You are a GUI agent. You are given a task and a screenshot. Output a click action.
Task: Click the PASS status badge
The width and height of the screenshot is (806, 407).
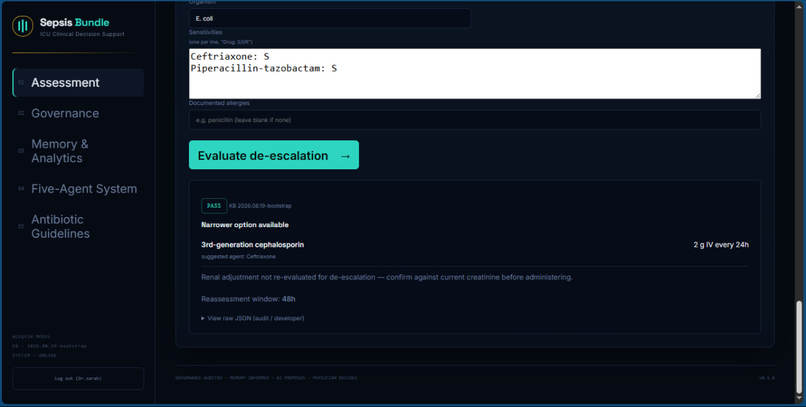click(214, 206)
